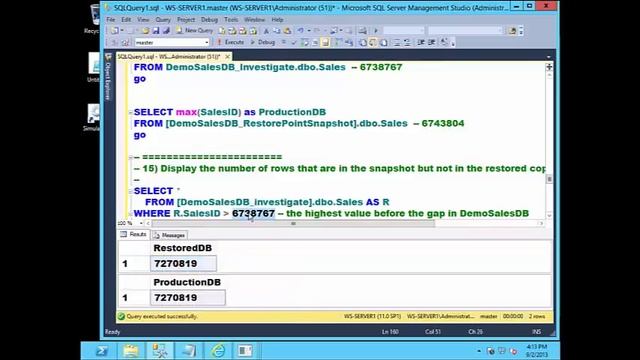The height and width of the screenshot is (360, 640).
Task: Open the Query Options icon
Action: [315, 42]
